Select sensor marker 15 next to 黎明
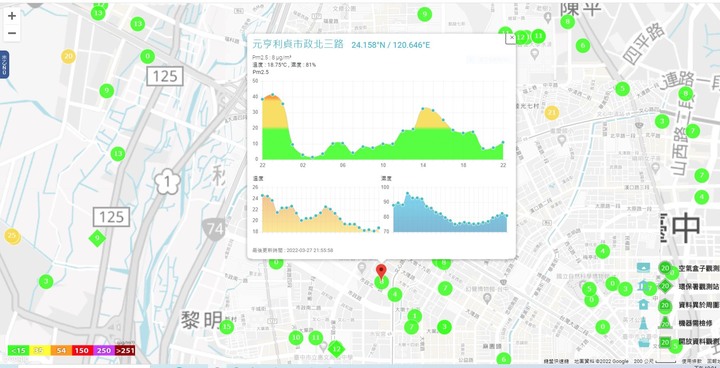The image size is (720, 368). pos(226,327)
